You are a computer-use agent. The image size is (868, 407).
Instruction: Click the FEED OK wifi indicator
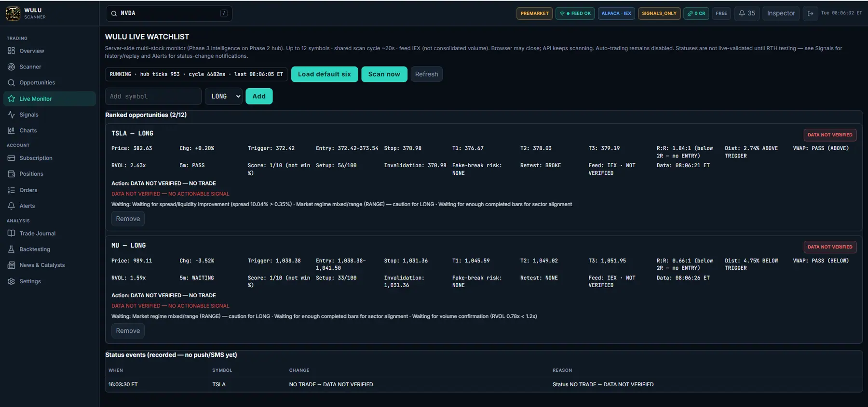(x=575, y=13)
